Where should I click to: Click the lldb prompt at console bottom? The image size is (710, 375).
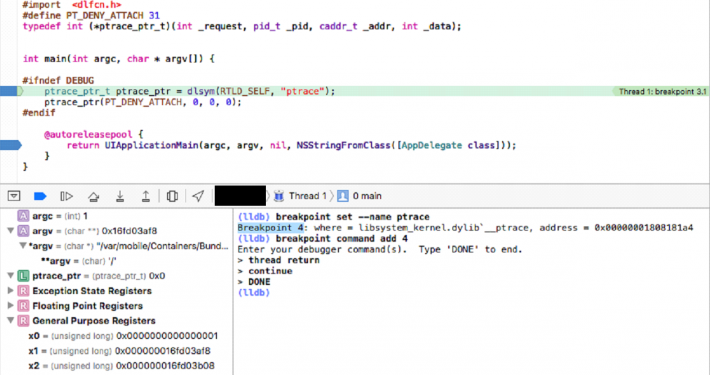click(x=254, y=293)
